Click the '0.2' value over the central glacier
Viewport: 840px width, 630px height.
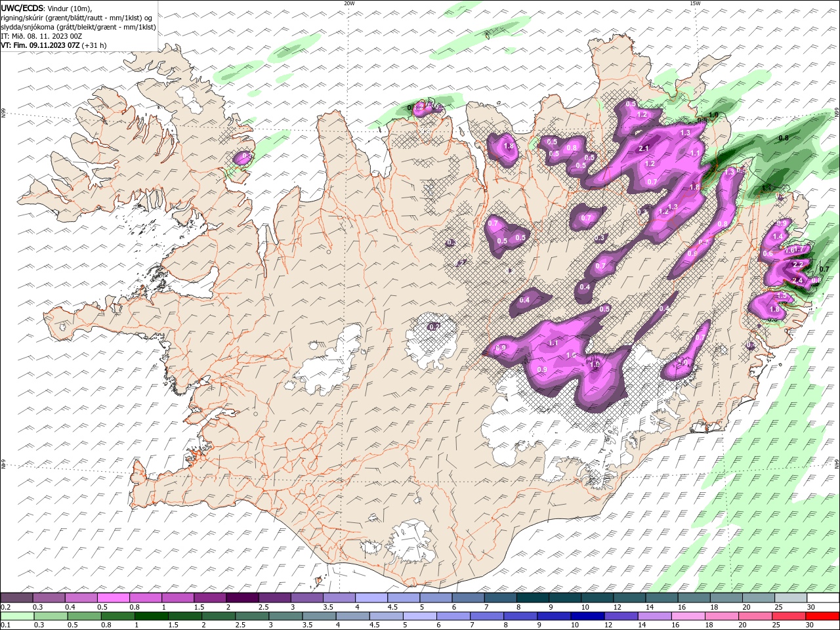pos(434,326)
